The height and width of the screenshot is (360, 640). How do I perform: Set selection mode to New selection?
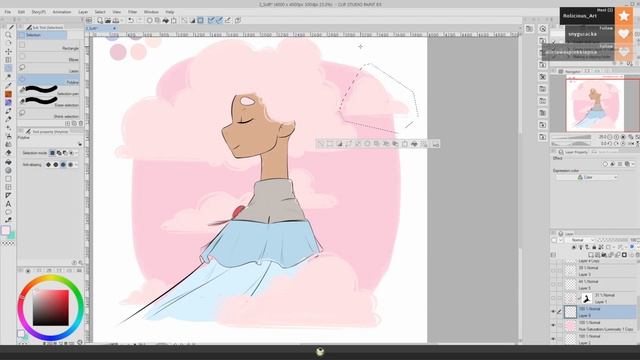coord(52,153)
